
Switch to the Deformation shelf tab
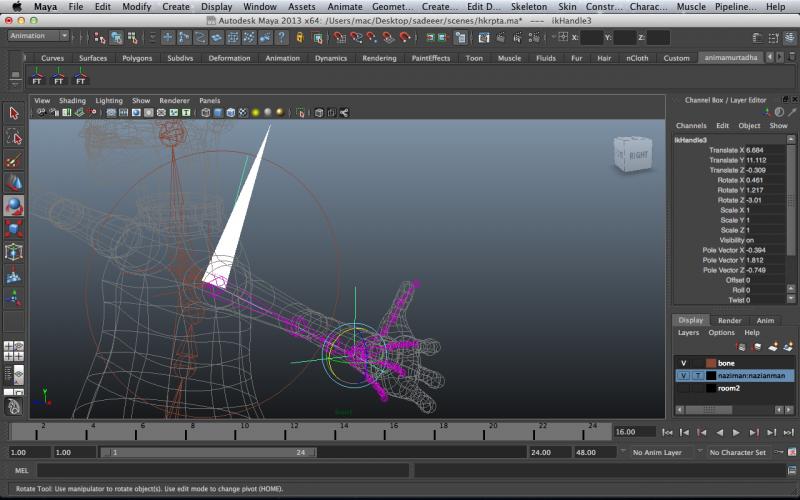tap(229, 58)
